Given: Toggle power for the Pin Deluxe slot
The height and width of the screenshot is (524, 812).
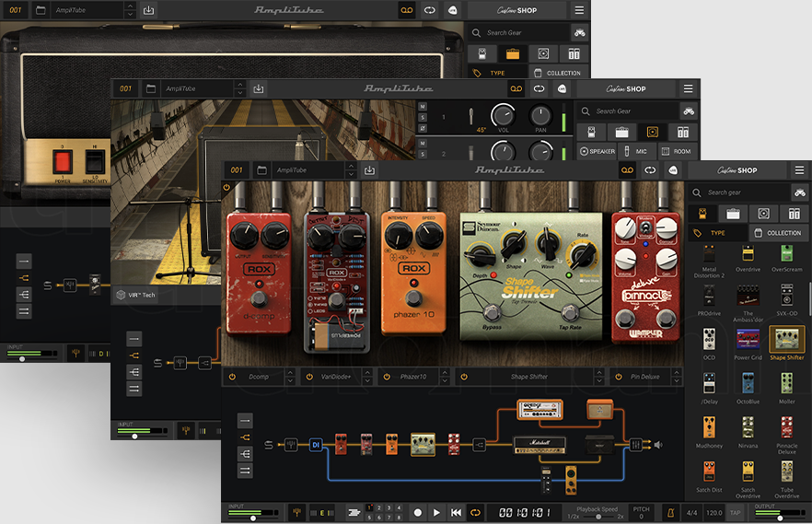Looking at the screenshot, I should [619, 377].
